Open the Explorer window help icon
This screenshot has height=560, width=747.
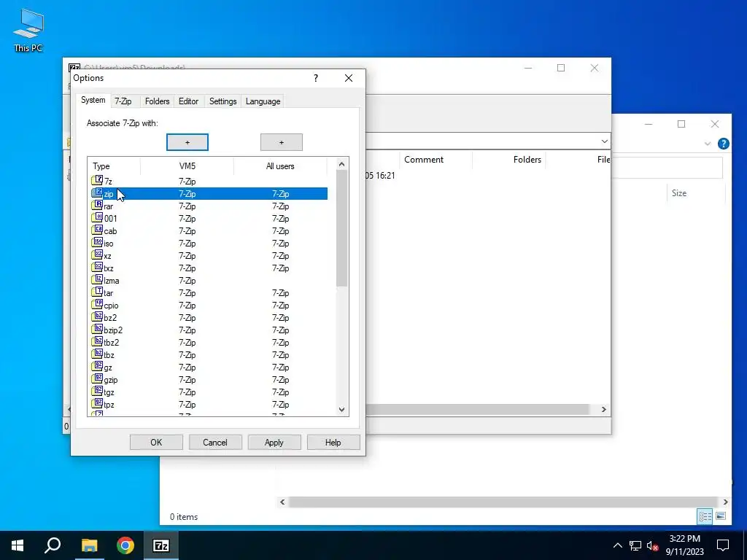point(723,144)
